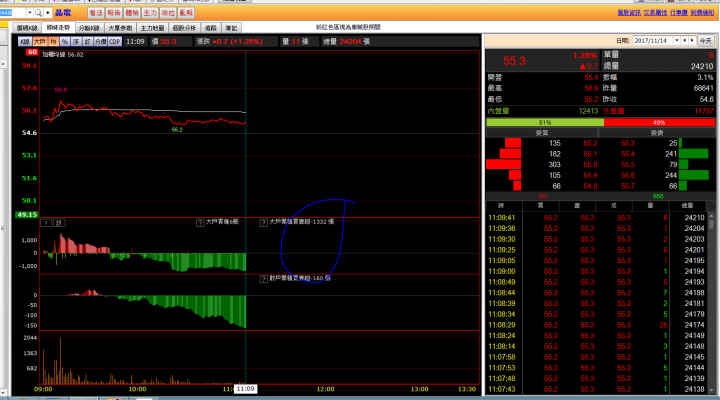The height and width of the screenshot is (400, 720).
Task: Toggle the K線 chart option
Action: click(x=25, y=41)
